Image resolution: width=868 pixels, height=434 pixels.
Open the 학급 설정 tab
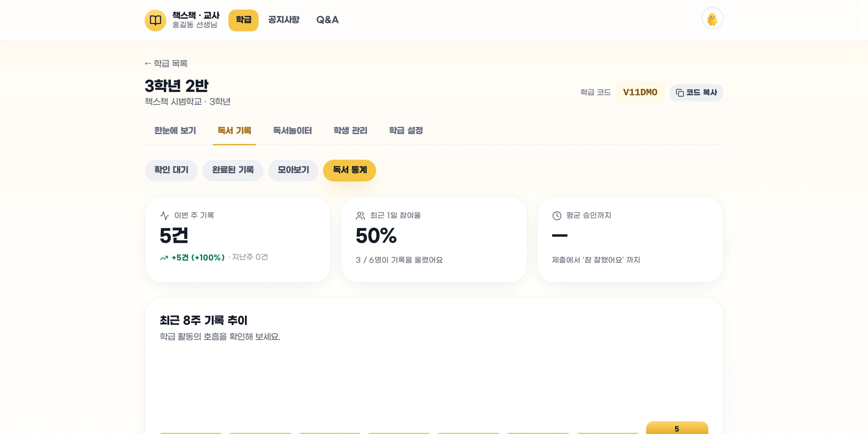point(406,130)
